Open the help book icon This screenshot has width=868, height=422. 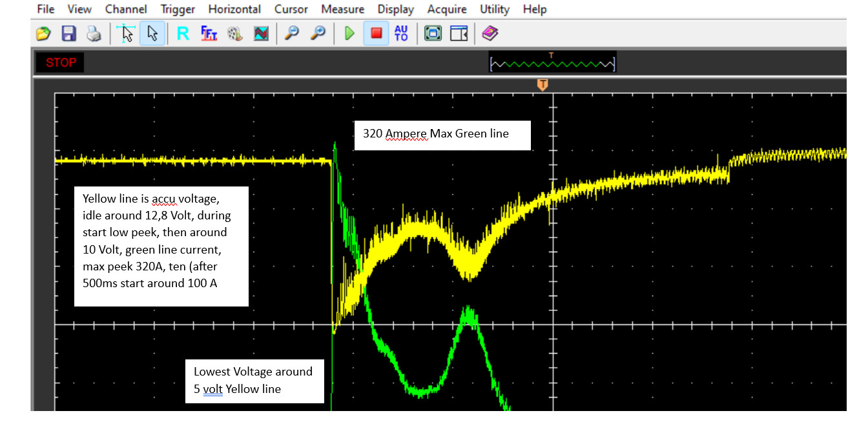point(490,34)
